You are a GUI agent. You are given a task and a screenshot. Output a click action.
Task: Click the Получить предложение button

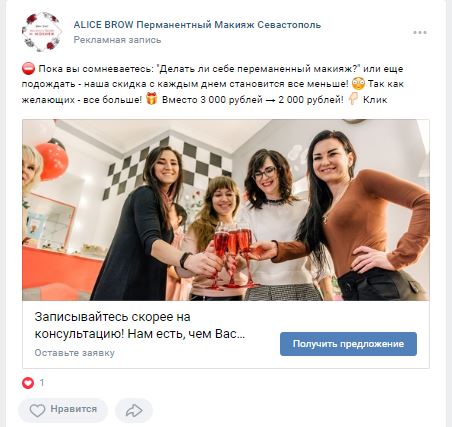click(x=348, y=344)
